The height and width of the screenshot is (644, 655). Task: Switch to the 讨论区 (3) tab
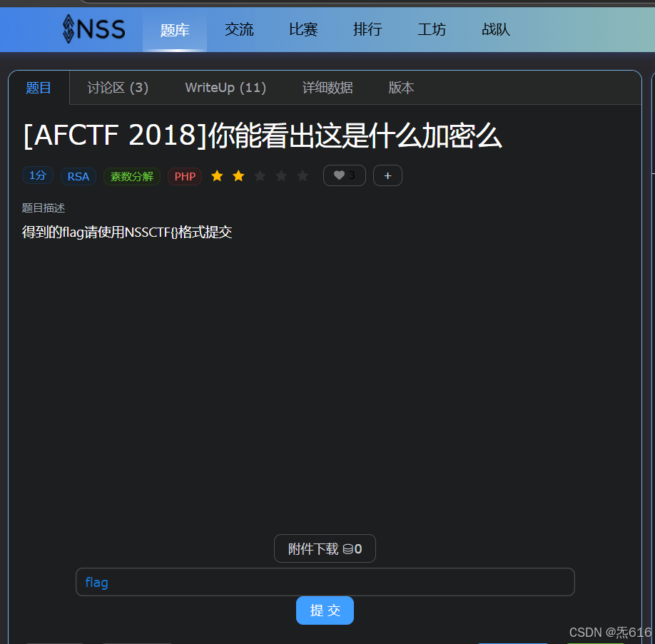pos(117,87)
